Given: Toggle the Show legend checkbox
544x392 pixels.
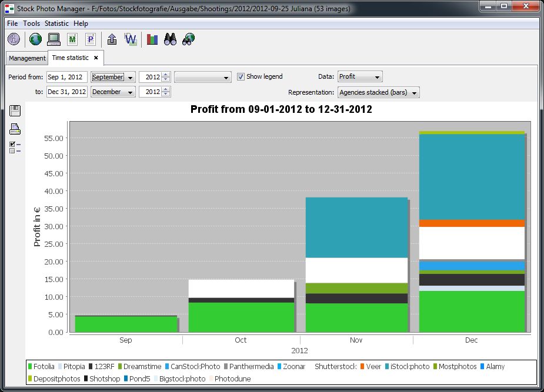Looking at the screenshot, I should click(241, 76).
